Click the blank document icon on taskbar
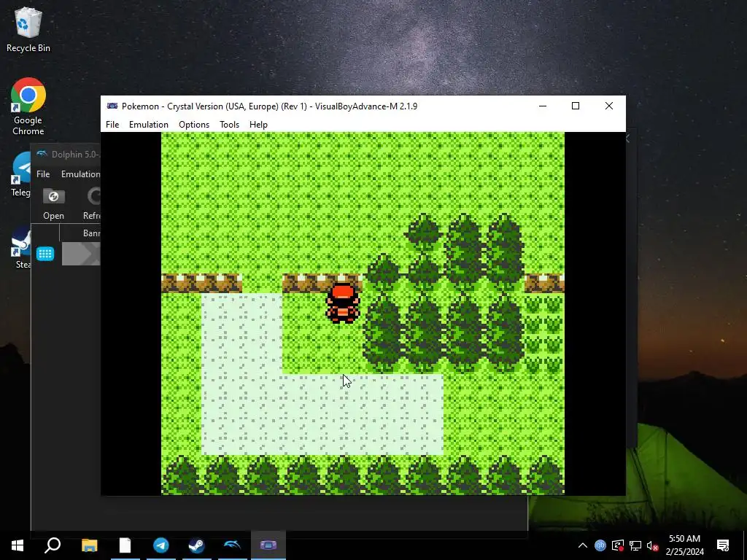Image resolution: width=747 pixels, height=560 pixels. pos(125,545)
